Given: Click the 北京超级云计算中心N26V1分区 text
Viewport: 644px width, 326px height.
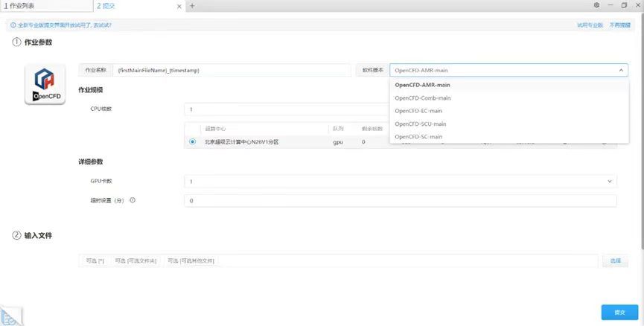Looking at the screenshot, I should [x=241, y=141].
